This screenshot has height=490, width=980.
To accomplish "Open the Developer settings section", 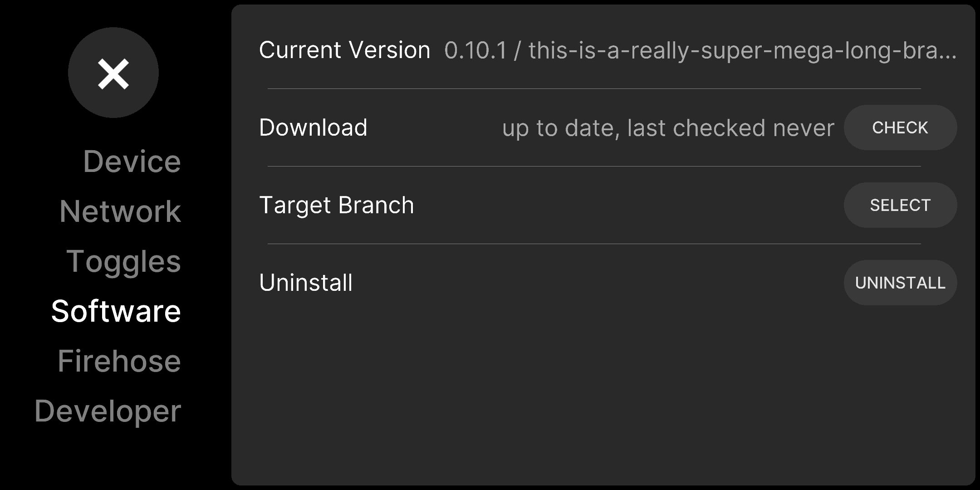I will 108,412.
